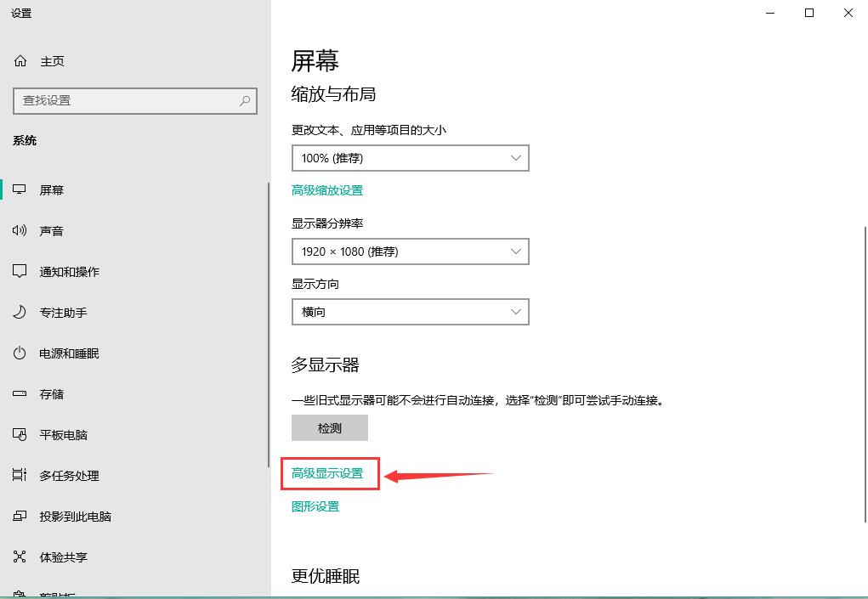This screenshot has height=599, width=868.
Task: Open 通知和操作 via its speech-bubble icon
Action: coord(20,272)
